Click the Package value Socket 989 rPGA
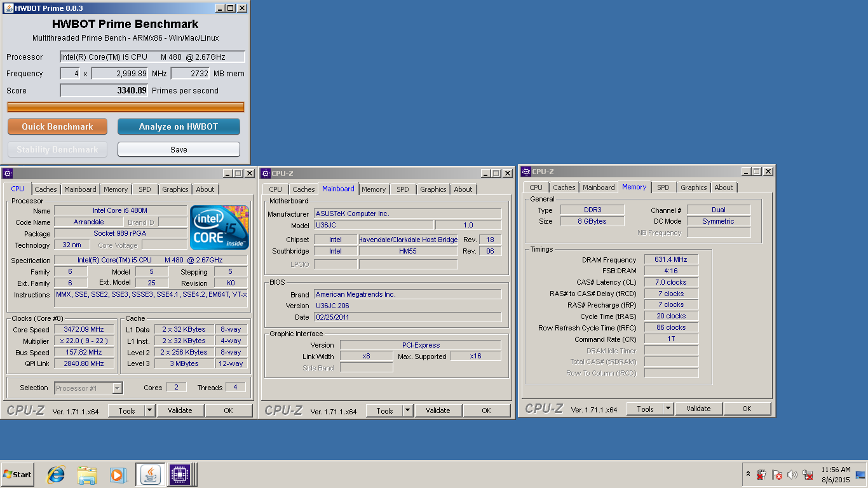This screenshot has width=868, height=488. [x=120, y=233]
